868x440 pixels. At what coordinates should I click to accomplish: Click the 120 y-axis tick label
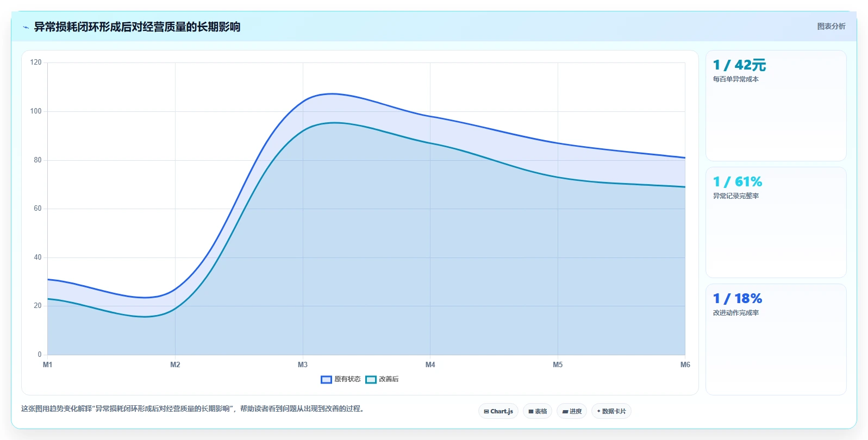tap(36, 62)
